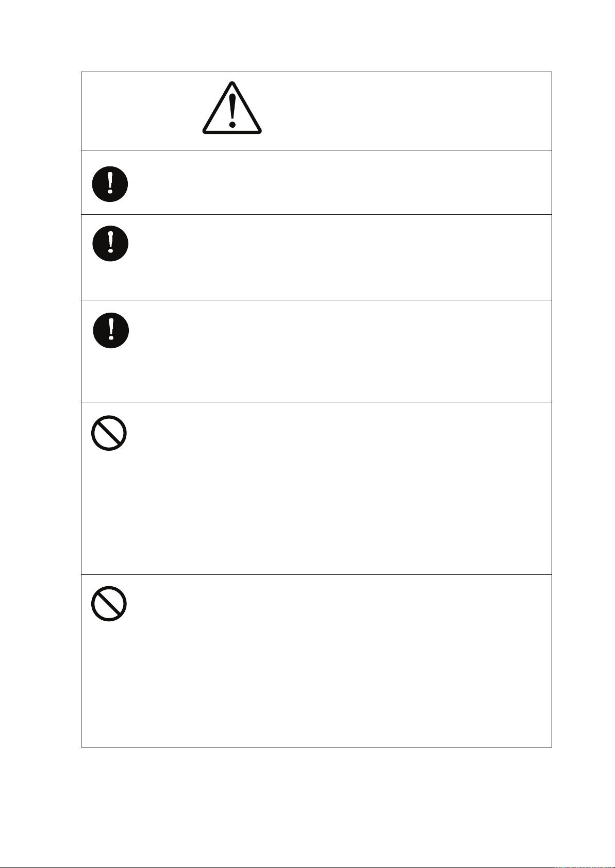Click divider above the upper prohibition row
The height and width of the screenshot is (868, 615).
point(317,402)
